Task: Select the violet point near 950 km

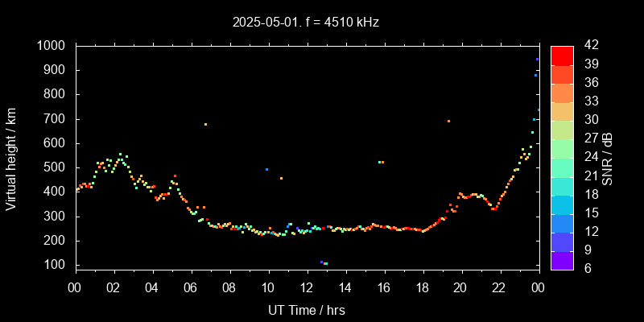Action: click(x=537, y=59)
